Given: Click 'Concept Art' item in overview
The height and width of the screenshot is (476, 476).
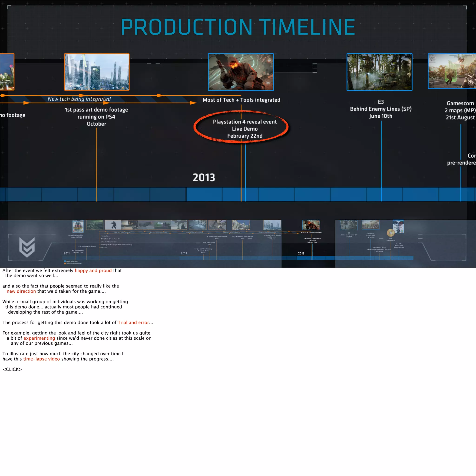Looking at the screenshot, I should [x=106, y=236].
